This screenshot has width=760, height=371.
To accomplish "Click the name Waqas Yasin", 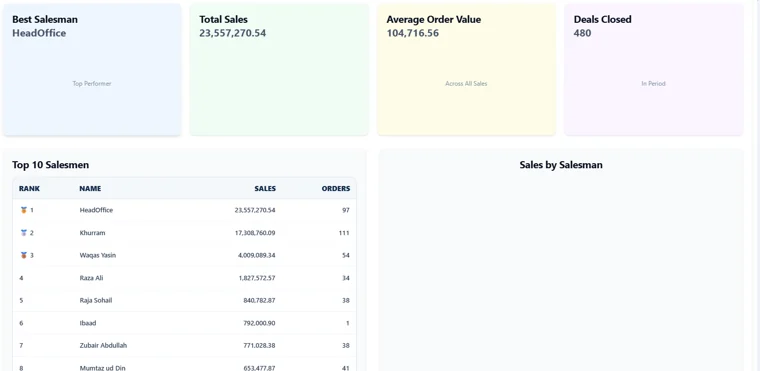I will tap(98, 255).
